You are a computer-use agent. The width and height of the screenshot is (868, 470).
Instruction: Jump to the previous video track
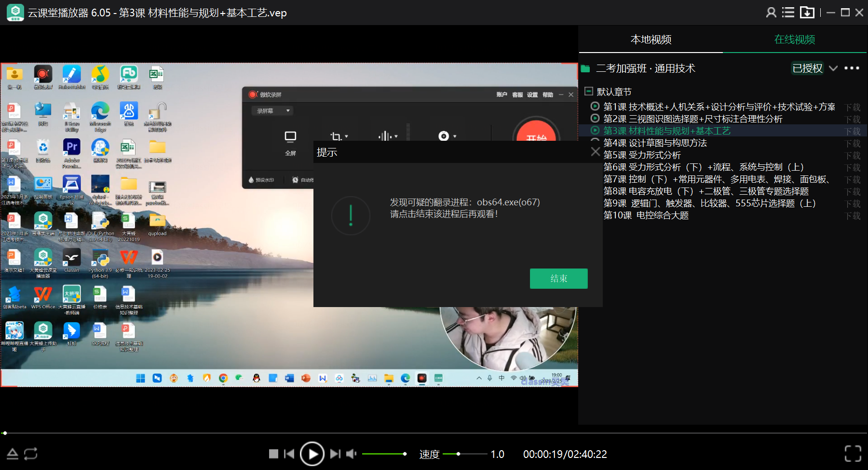tap(289, 454)
